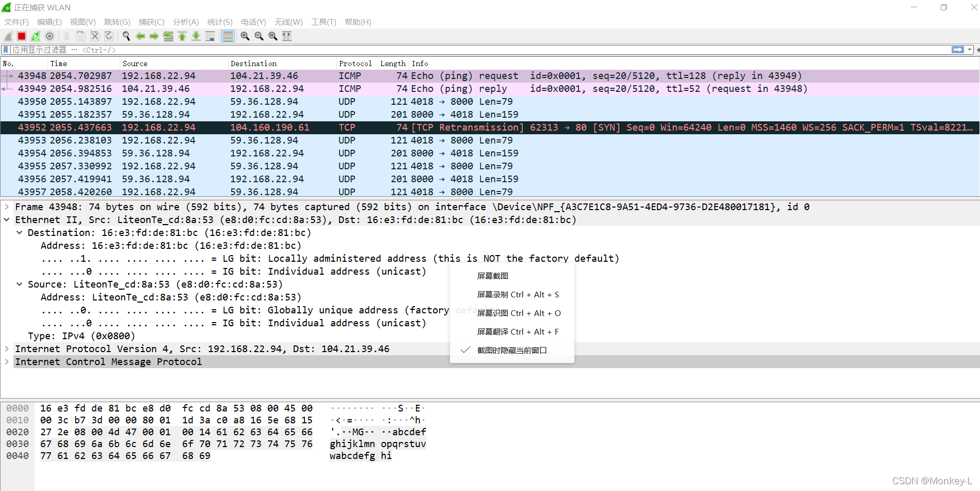Sort by the Length column header
980x491 pixels.
pos(393,64)
